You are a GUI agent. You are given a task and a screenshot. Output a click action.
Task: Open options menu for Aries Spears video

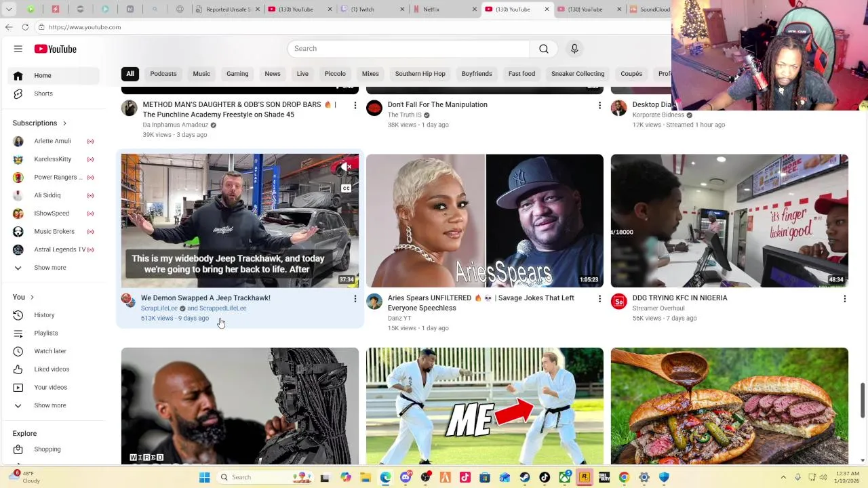[x=599, y=298]
